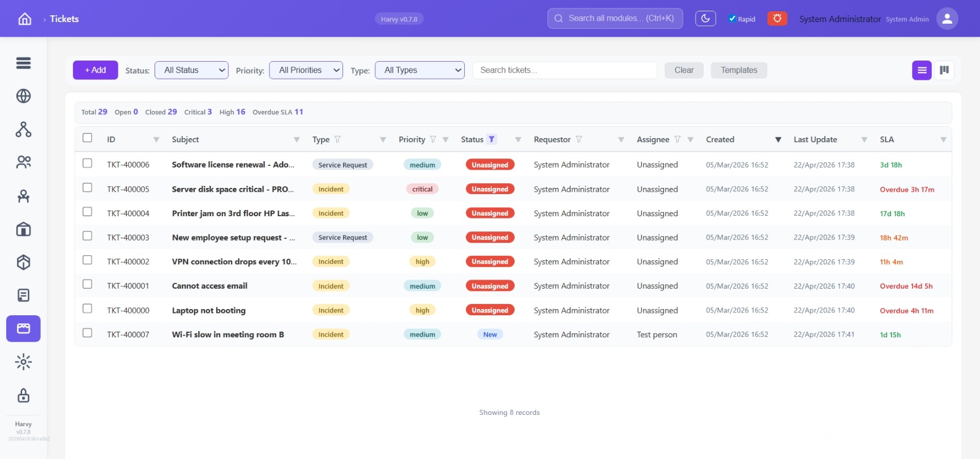Select checkbox for TKT-400006

tap(87, 163)
